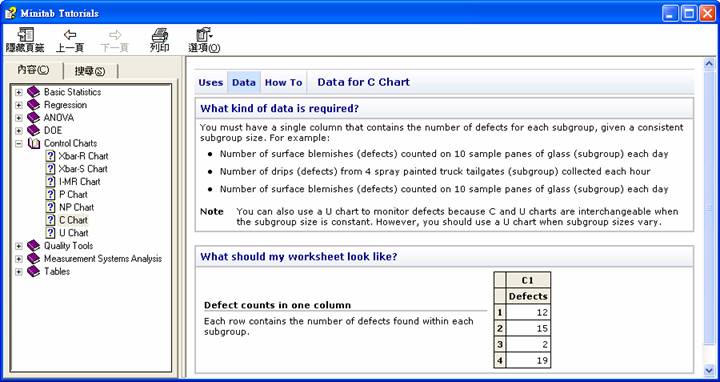
Task: Select the Data tab
Action: pos(244,83)
